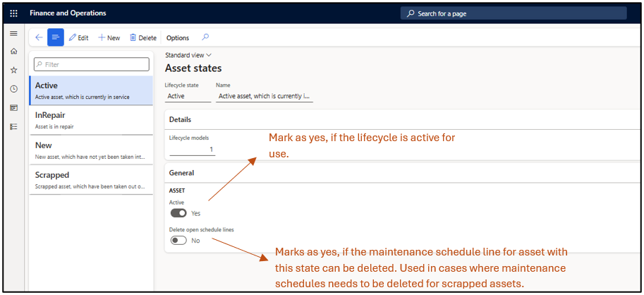Select the New asset state
Viewport: 644px width, 295px height.
pos(91,150)
